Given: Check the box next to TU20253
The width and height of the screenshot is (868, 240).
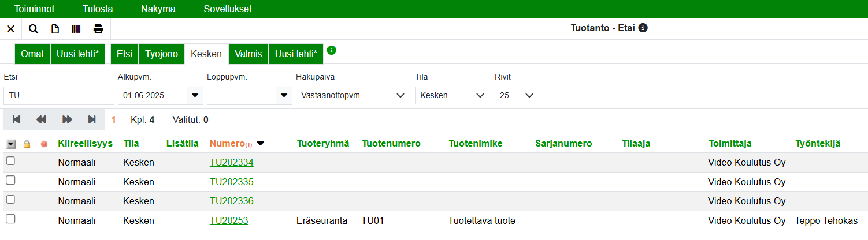Looking at the screenshot, I should pos(10,219).
